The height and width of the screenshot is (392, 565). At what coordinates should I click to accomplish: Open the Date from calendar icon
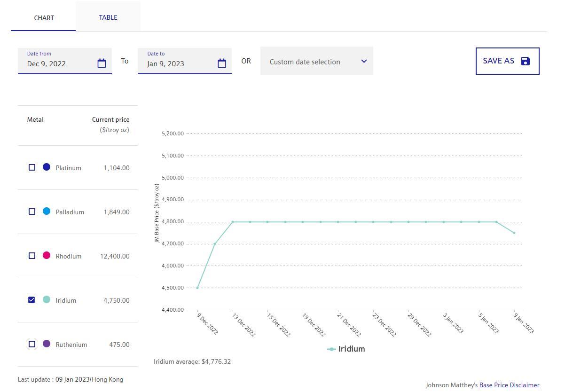click(x=102, y=63)
